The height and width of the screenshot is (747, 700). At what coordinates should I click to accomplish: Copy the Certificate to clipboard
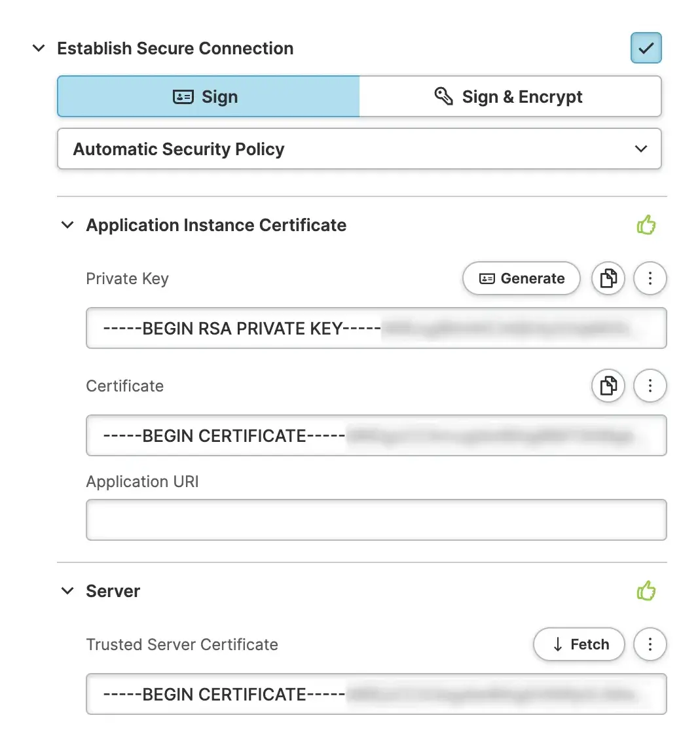coord(608,386)
